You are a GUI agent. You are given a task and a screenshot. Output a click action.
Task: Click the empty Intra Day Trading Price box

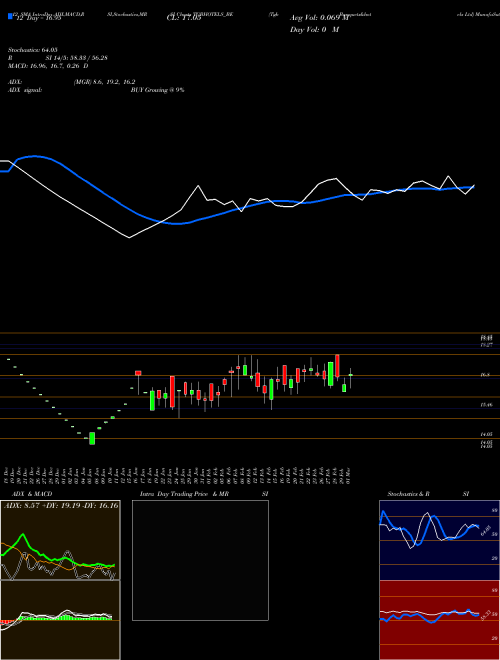(200, 560)
